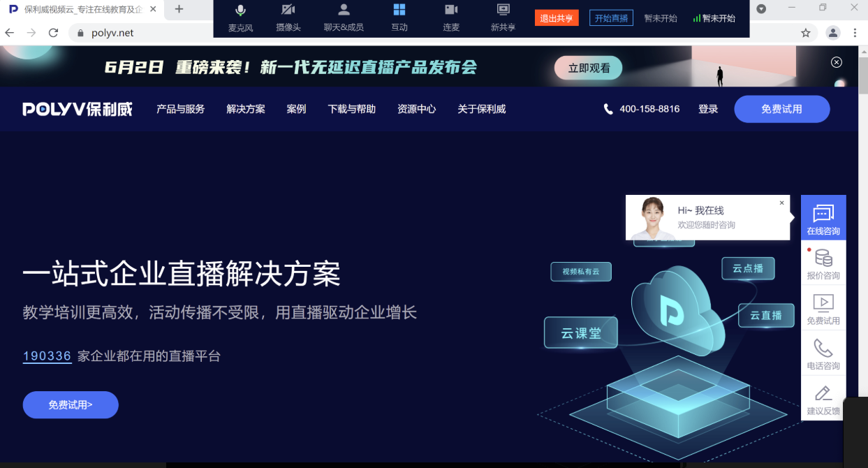The width and height of the screenshot is (868, 468).
Task: Open 在线咨询 online consultation sidebar icon
Action: [x=823, y=218]
